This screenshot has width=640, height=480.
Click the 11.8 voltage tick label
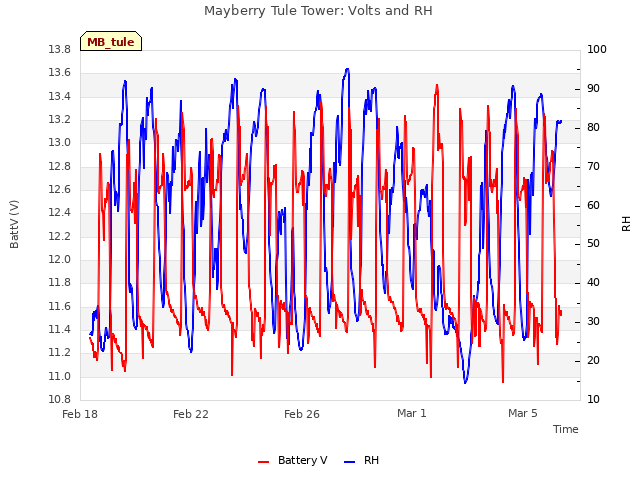[59, 282]
